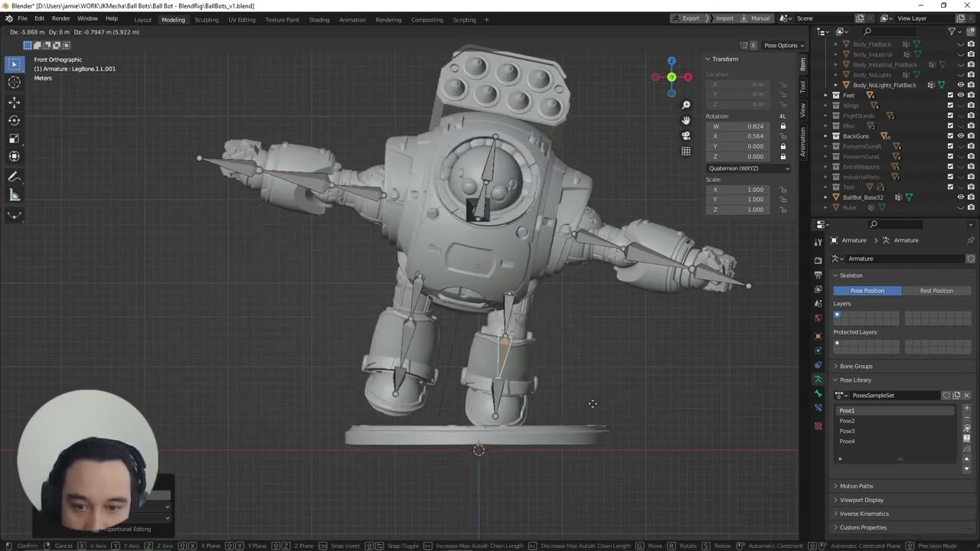Unlink PosesSampleSet with X icon
Viewport: 980px width, 551px height.
click(x=966, y=396)
